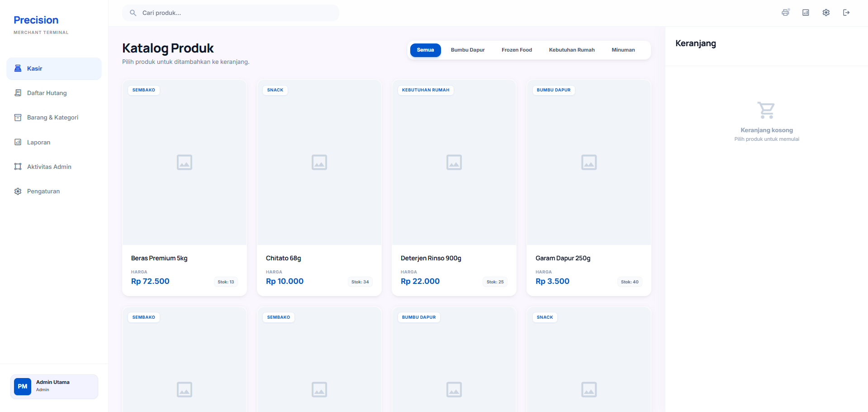Screen dimensions: 868x412
Task: Click the Barang & Kategori box icon
Action: pyautogui.click(x=18, y=118)
